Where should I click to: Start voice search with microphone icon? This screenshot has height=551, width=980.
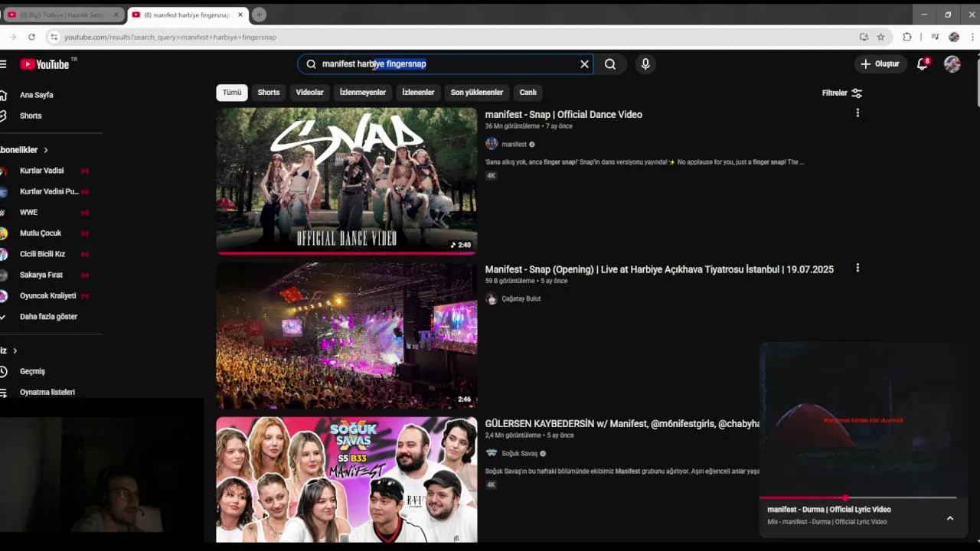(645, 64)
